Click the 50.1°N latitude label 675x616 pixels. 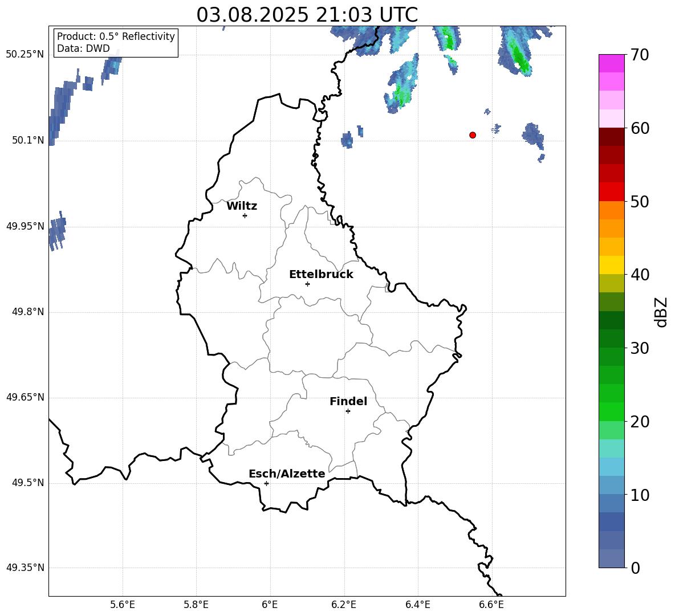tap(28, 140)
